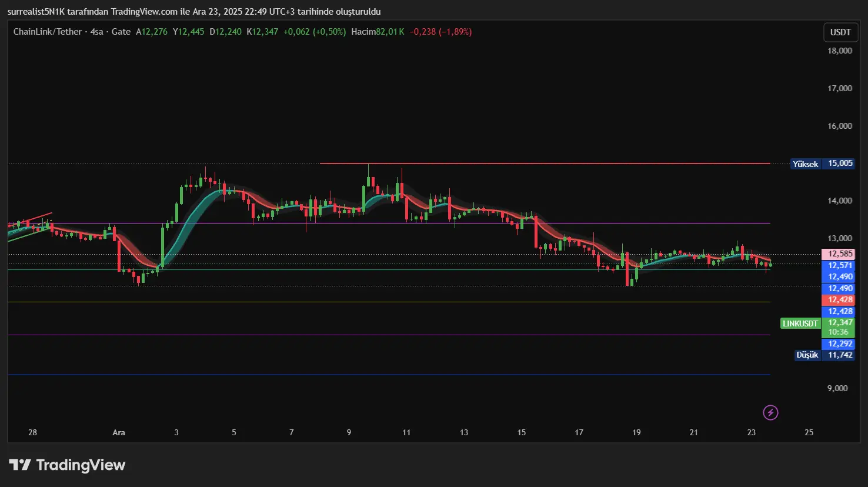Click the Yüksek high price label
The image size is (868, 487).
click(805, 164)
